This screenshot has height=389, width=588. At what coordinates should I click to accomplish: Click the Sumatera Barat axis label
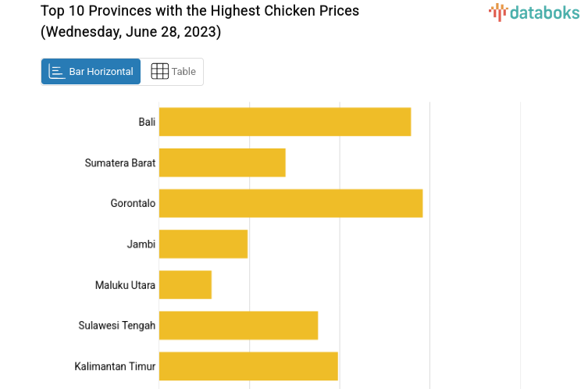coord(120,162)
